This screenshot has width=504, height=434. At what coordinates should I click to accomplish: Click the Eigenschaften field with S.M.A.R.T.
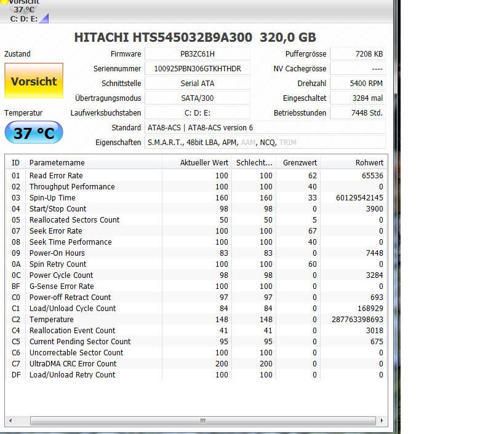pyautogui.click(x=265, y=143)
